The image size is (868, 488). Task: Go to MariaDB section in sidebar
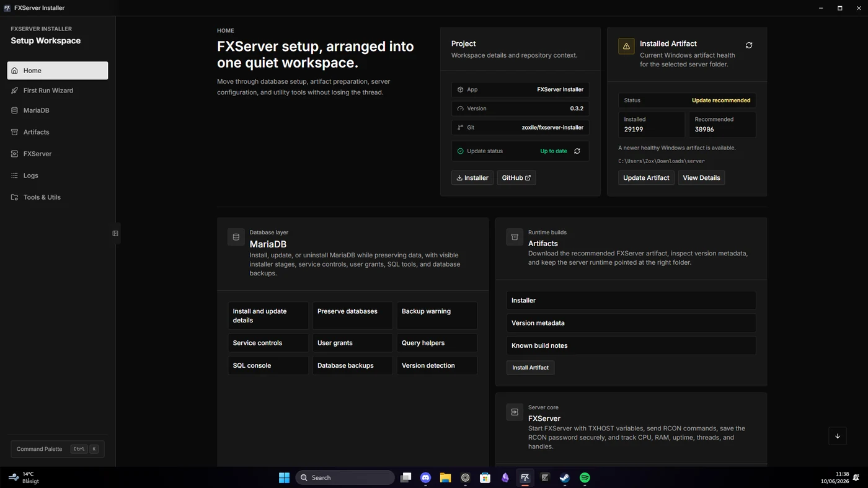click(58, 110)
